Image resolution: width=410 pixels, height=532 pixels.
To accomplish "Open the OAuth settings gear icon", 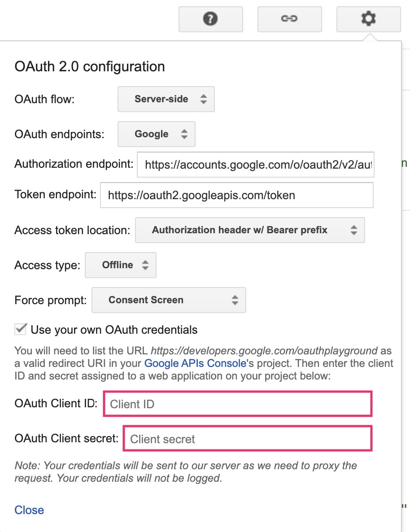I will [x=368, y=19].
